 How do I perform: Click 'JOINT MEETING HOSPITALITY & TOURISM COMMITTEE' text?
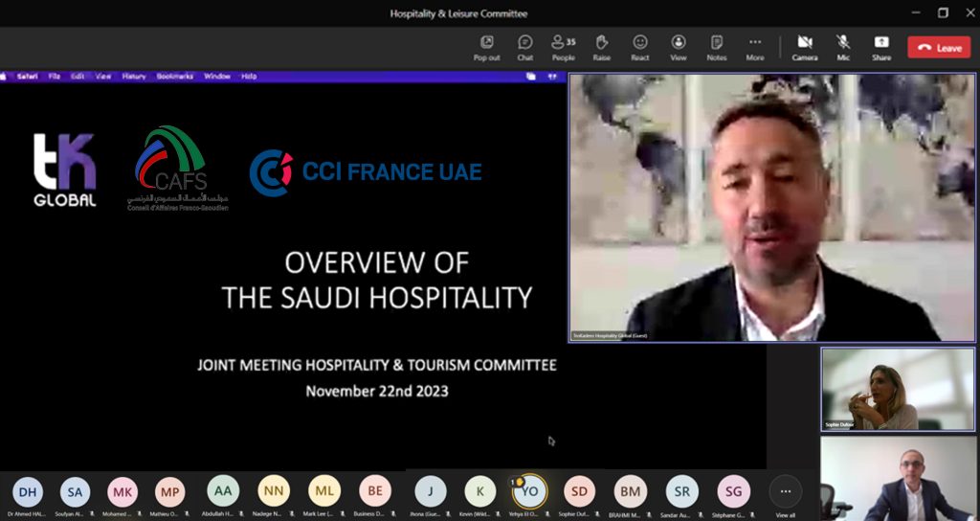[377, 365]
